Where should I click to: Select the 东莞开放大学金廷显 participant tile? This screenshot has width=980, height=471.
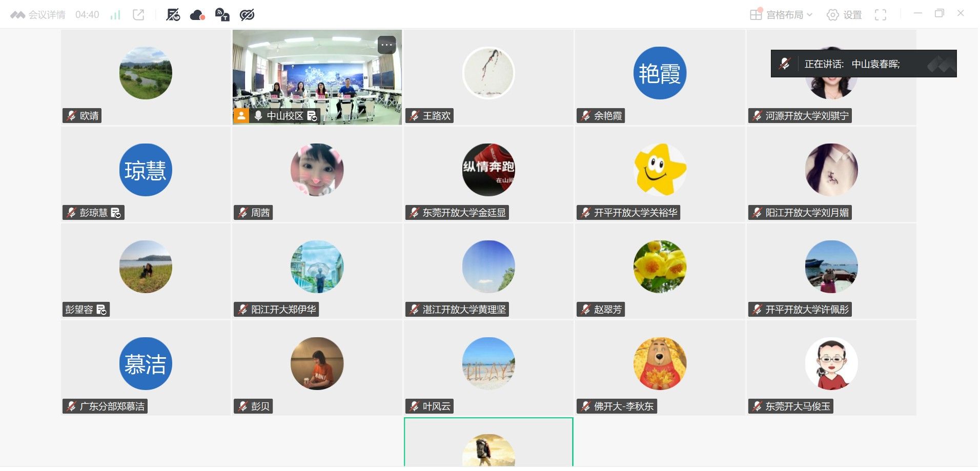coord(488,174)
